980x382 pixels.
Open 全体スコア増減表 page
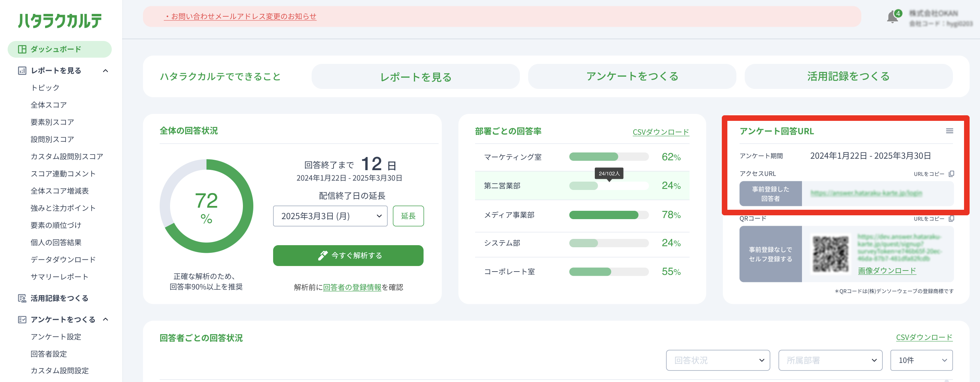tap(60, 191)
